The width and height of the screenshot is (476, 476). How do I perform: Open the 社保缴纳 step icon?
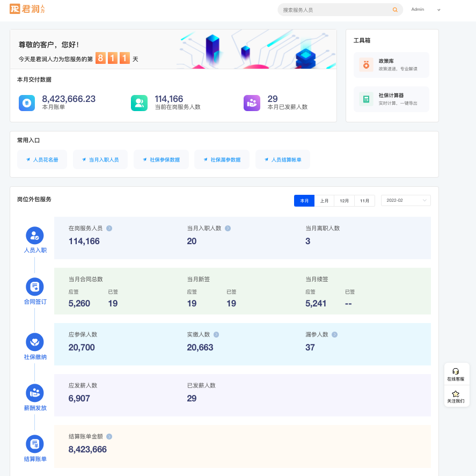[34, 342]
